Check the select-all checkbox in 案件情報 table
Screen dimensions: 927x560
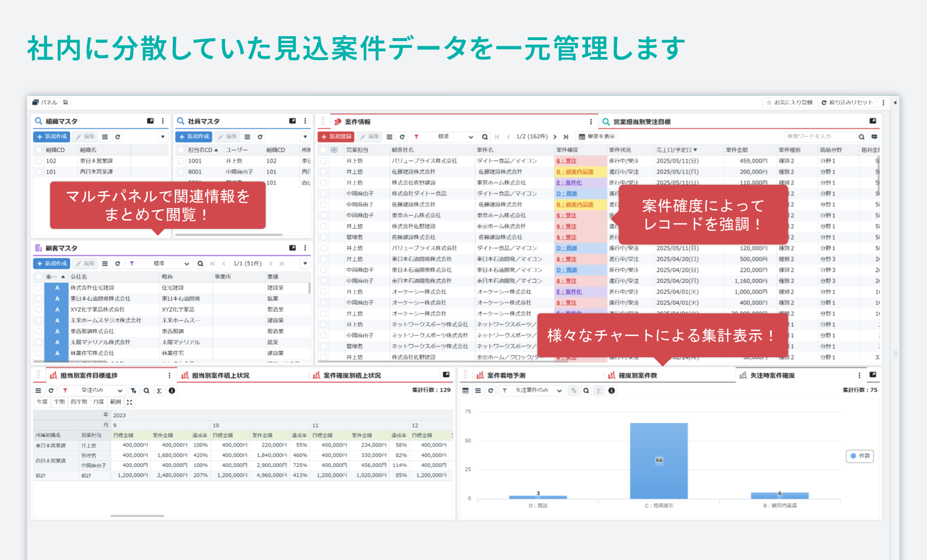[323, 149]
